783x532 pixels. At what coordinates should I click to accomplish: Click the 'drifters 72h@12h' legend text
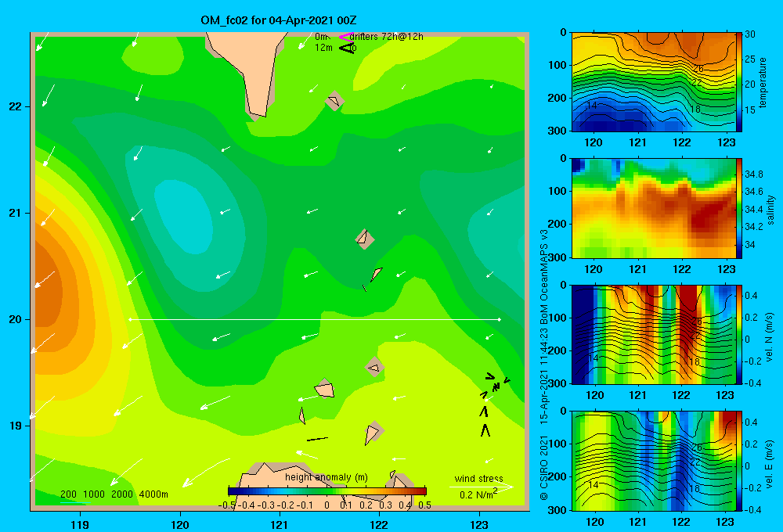pos(387,37)
